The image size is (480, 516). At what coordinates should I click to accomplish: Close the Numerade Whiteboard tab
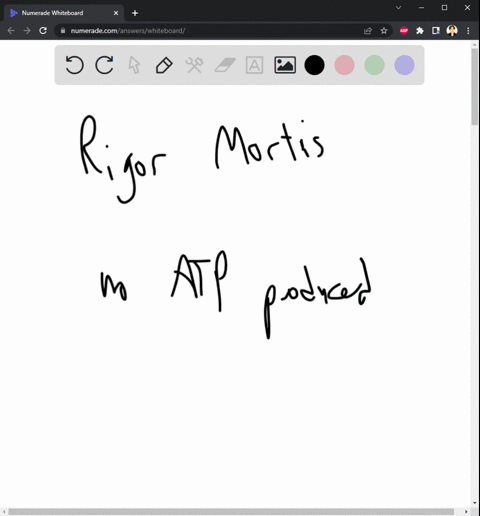coord(116,13)
